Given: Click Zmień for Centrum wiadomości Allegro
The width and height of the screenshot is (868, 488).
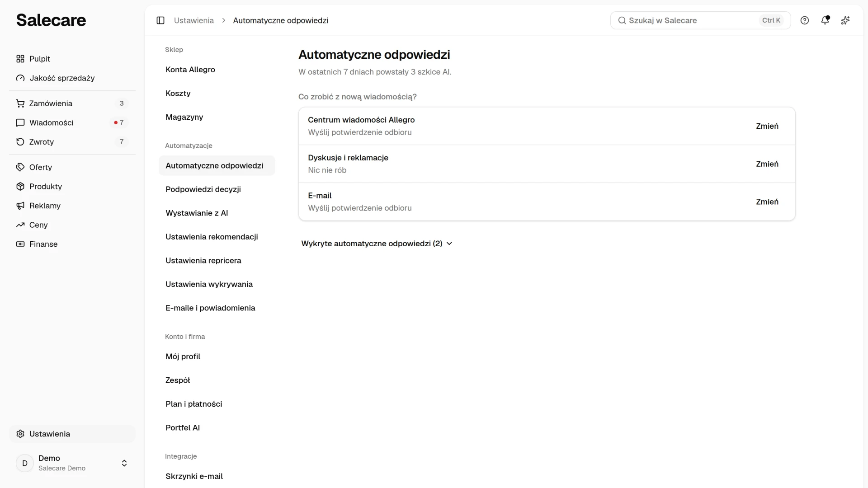Looking at the screenshot, I should pos(767,126).
